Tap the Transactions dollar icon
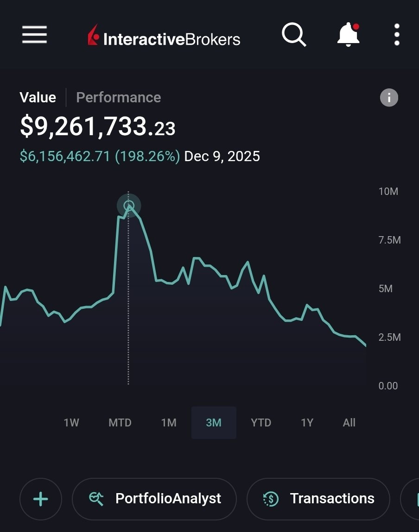Viewport: 419px width, 532px height. coord(271,499)
